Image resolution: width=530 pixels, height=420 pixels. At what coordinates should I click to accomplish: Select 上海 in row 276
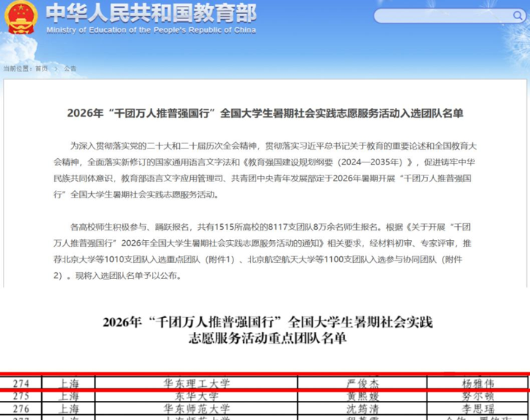point(68,408)
